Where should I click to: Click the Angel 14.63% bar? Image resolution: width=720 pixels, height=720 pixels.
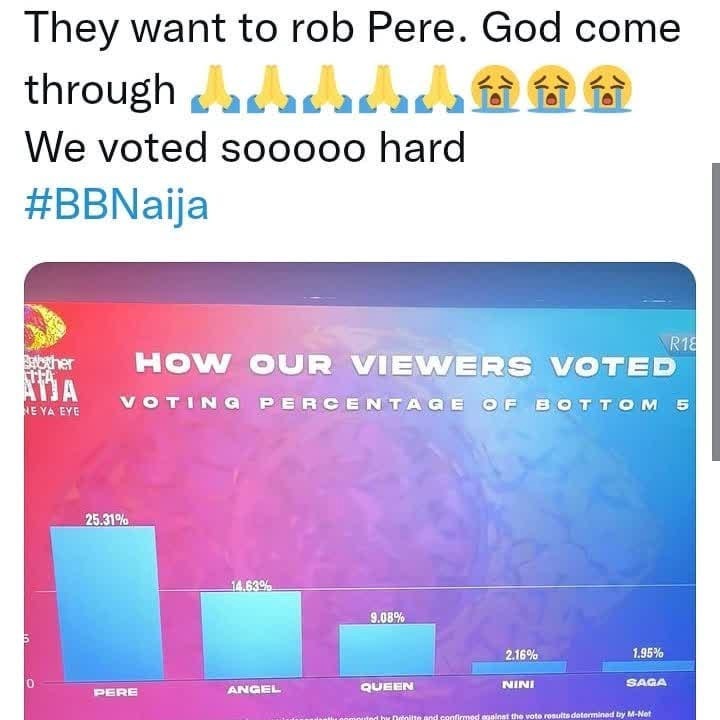[252, 635]
